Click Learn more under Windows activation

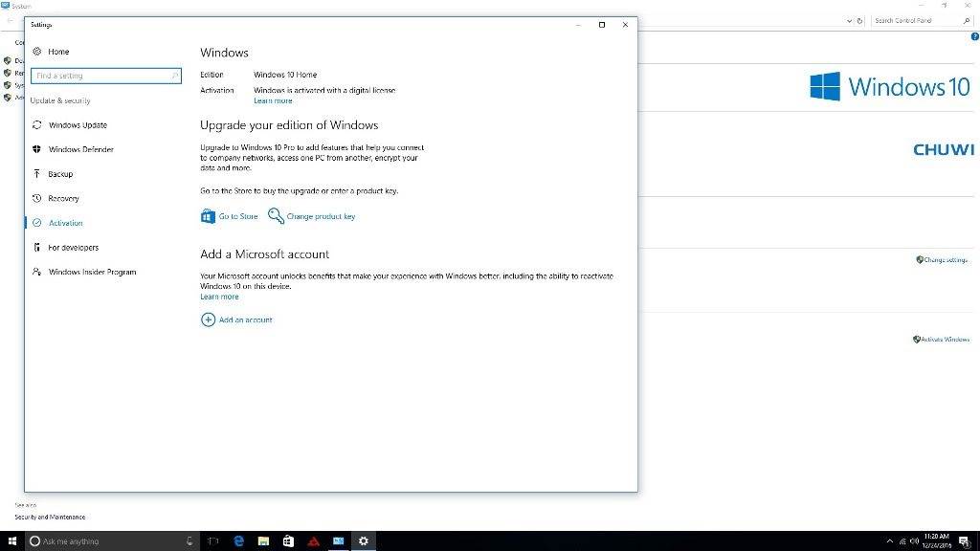(273, 100)
